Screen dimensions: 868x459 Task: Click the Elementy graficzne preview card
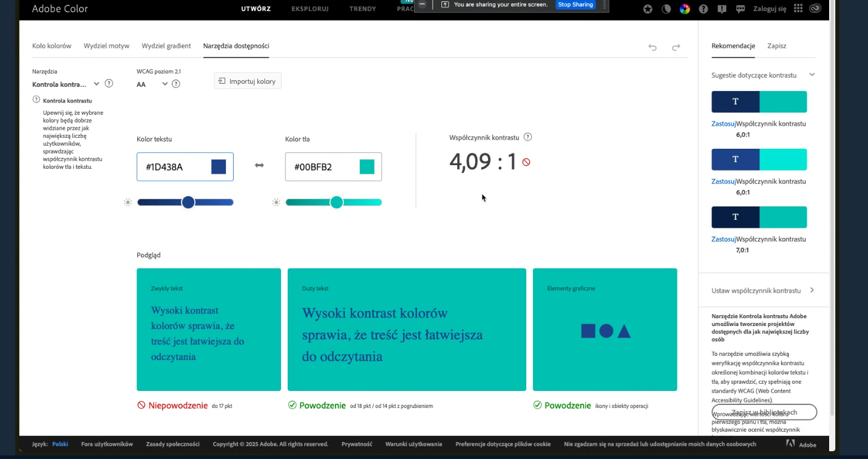[605, 330]
